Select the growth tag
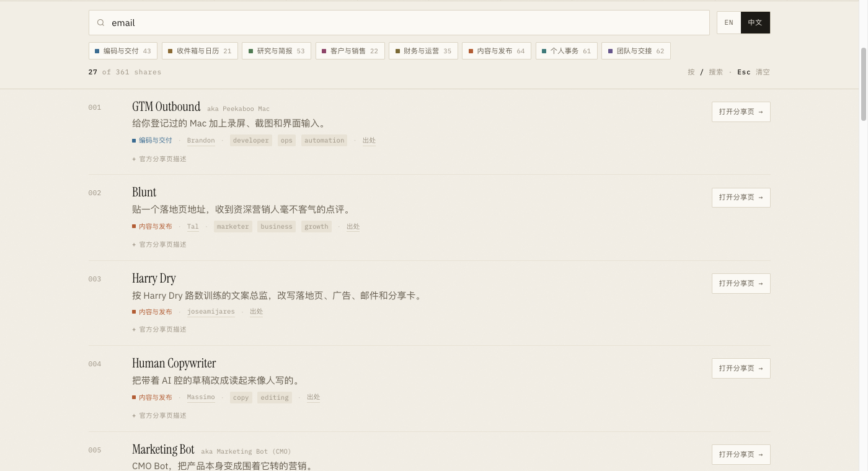 pyautogui.click(x=316, y=227)
